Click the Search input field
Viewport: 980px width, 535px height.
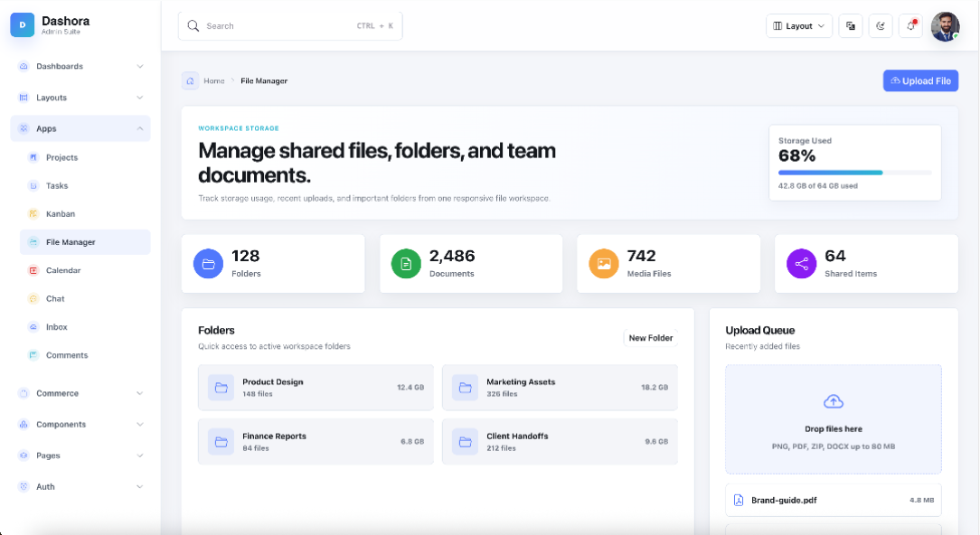click(290, 25)
